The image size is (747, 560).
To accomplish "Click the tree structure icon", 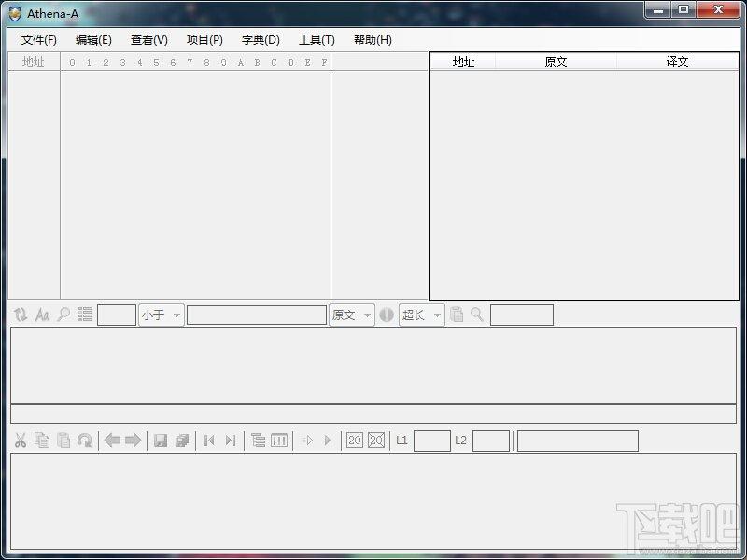I will (258, 441).
